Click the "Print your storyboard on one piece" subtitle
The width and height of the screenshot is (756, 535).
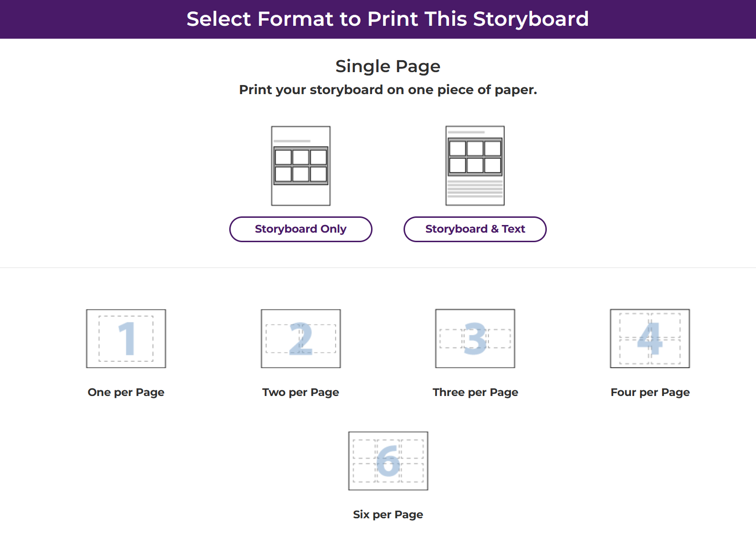388,90
